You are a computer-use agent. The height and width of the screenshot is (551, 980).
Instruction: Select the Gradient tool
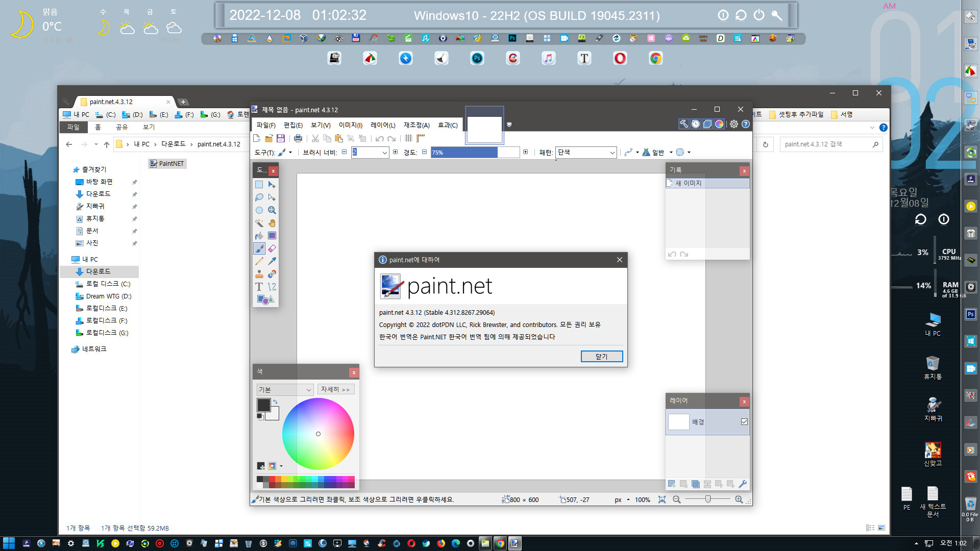[x=272, y=236]
